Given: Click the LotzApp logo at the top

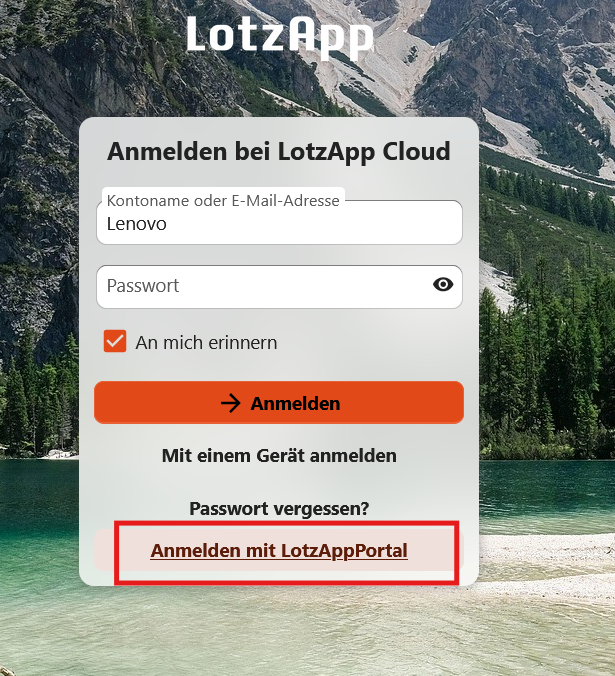Looking at the screenshot, I should point(280,36).
